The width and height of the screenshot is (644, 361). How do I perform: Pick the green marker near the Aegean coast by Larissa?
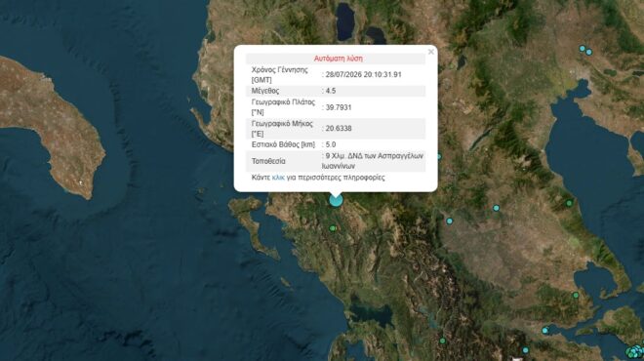pos(569,203)
